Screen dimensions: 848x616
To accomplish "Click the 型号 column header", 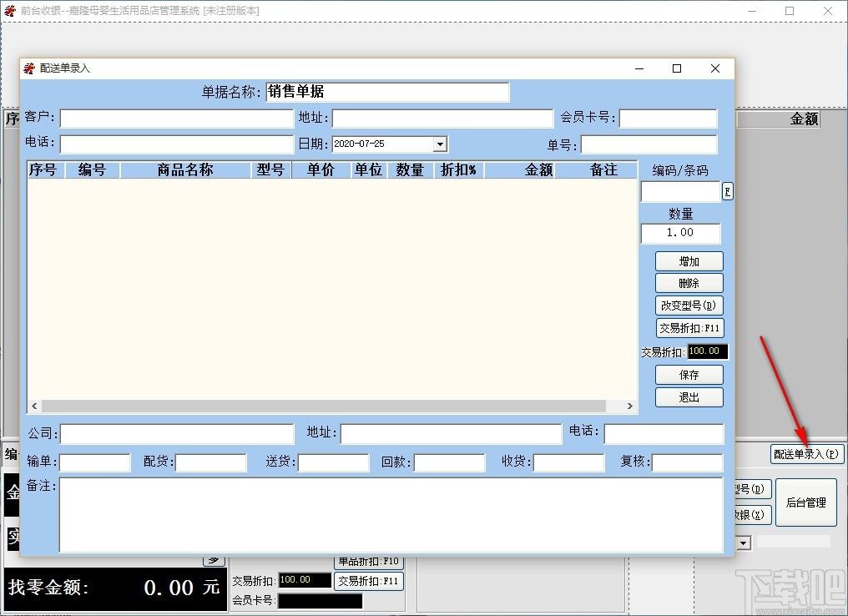I will tap(271, 169).
